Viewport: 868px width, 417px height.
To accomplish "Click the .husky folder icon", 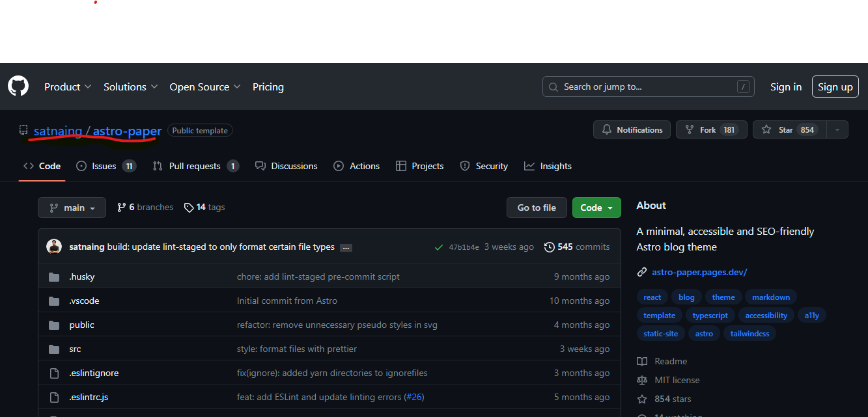I will 54,276.
